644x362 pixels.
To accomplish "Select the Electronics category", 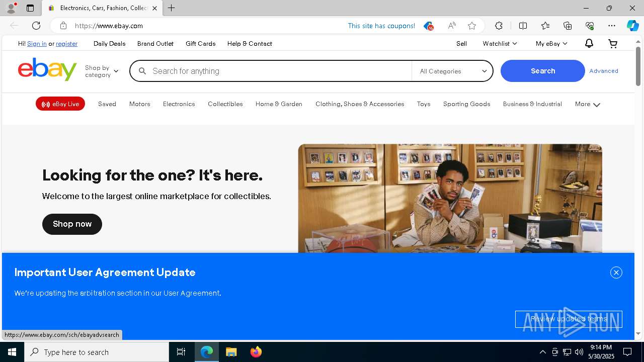I will point(179,104).
